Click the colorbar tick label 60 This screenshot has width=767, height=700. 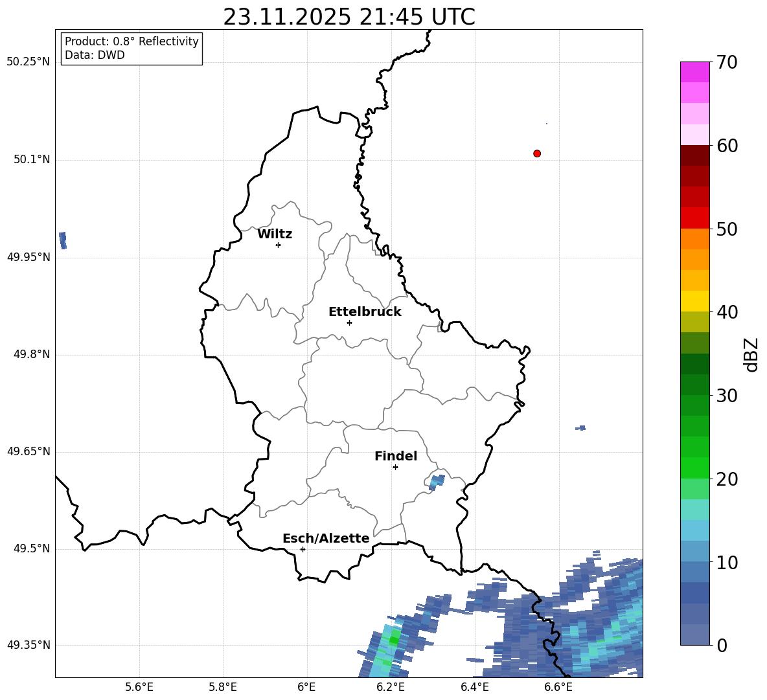[x=727, y=146]
